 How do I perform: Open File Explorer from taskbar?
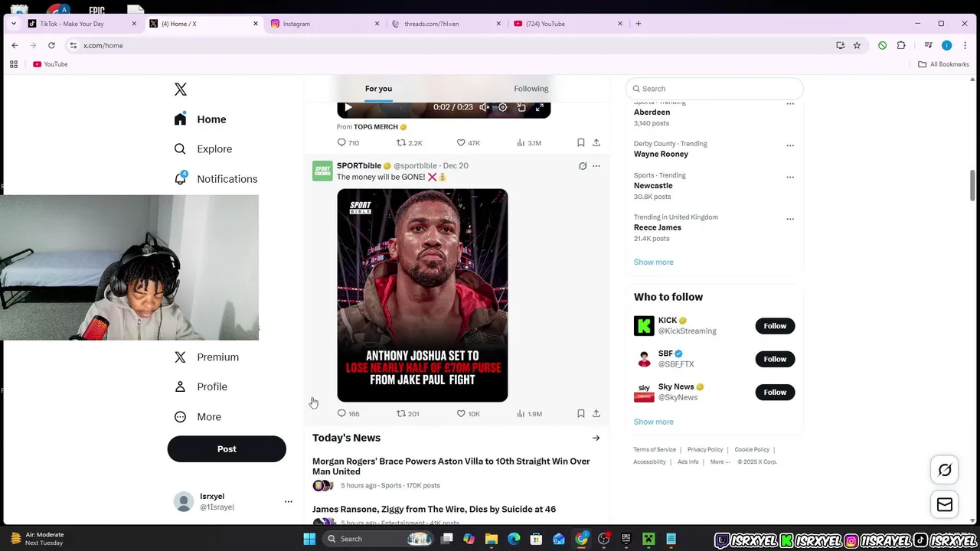[492, 539]
